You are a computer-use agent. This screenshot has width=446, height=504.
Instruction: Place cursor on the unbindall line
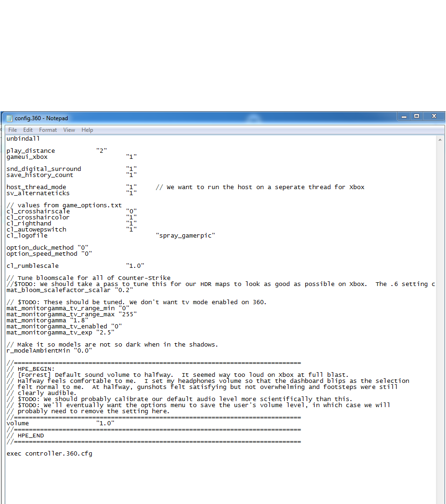pyautogui.click(x=23, y=139)
